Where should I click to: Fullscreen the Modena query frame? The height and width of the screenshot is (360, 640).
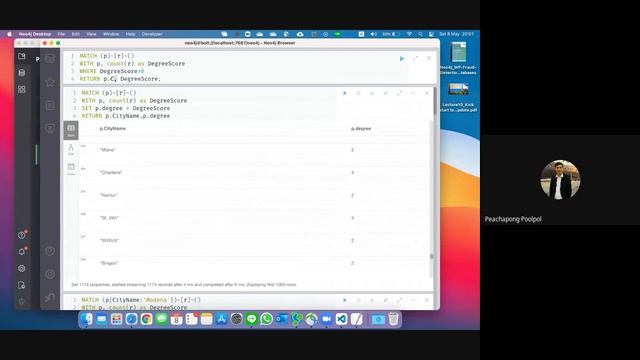point(399,300)
